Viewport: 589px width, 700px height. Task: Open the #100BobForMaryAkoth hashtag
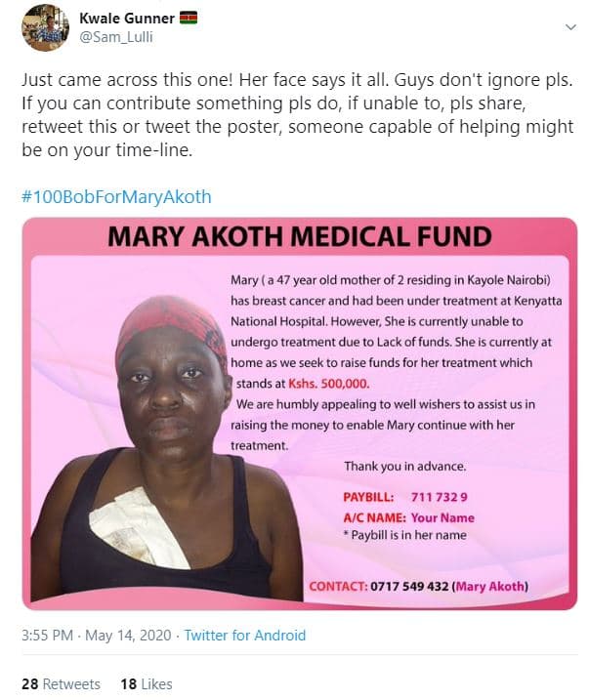pyautogui.click(x=116, y=196)
